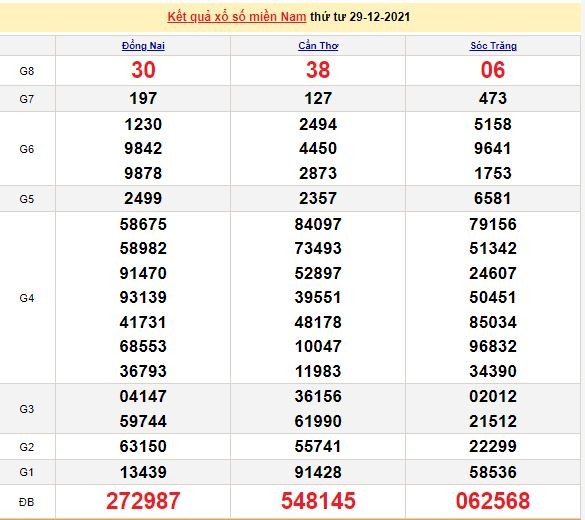Click Sóc Trăng special prize 062568

[493, 501]
